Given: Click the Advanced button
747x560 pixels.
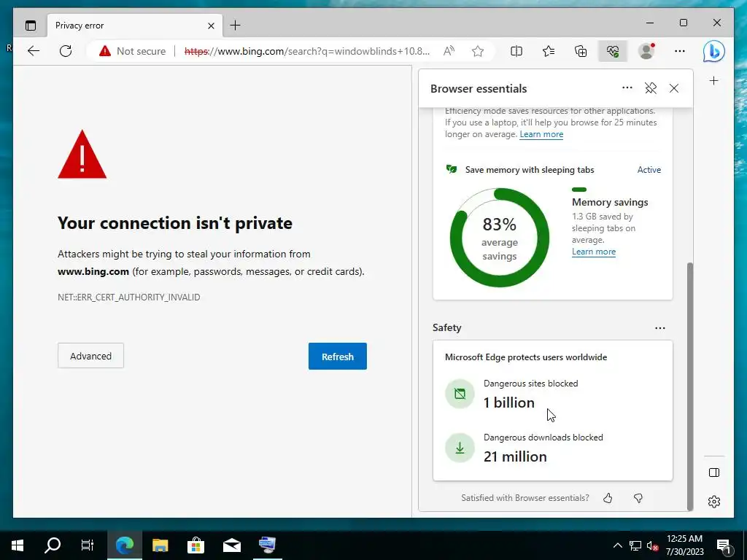Looking at the screenshot, I should point(90,356).
